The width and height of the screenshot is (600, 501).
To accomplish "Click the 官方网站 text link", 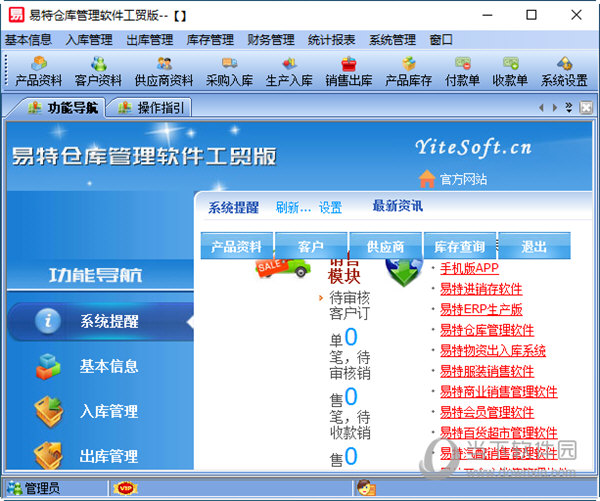I will click(x=463, y=179).
